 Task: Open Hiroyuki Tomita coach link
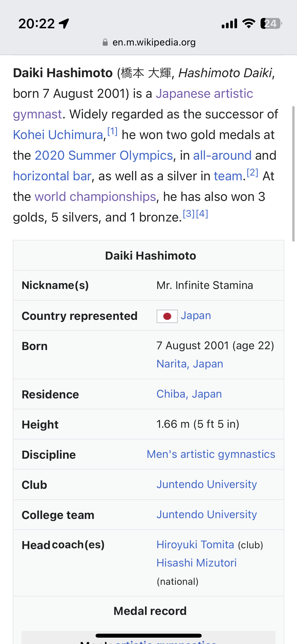click(x=195, y=545)
